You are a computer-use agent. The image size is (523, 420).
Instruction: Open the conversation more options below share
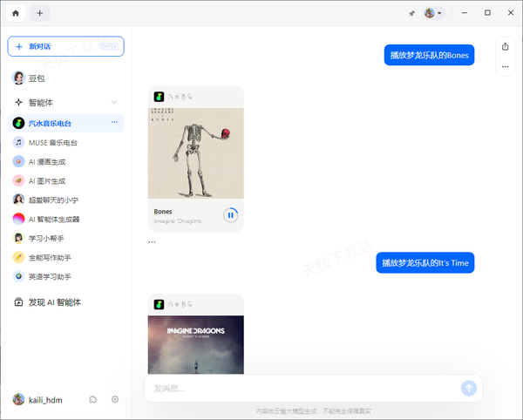tap(505, 66)
